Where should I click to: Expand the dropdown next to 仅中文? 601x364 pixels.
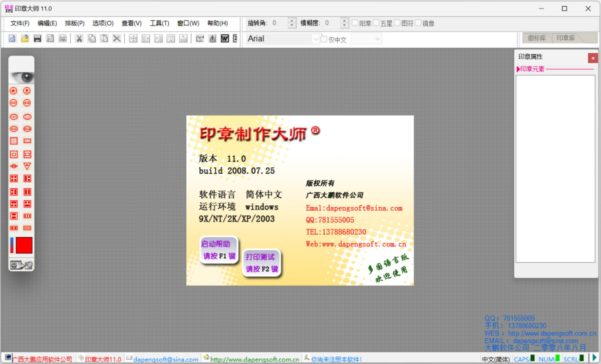[x=377, y=39]
